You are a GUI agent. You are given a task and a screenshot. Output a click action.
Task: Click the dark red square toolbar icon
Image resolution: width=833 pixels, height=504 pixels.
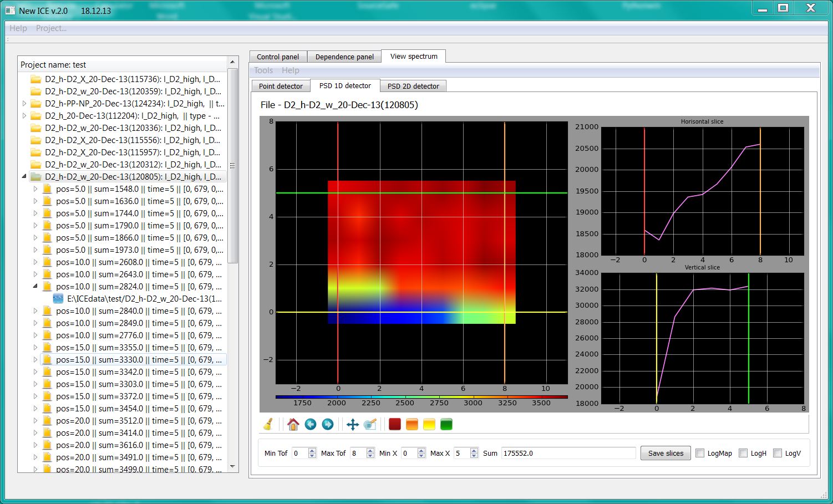tap(395, 425)
